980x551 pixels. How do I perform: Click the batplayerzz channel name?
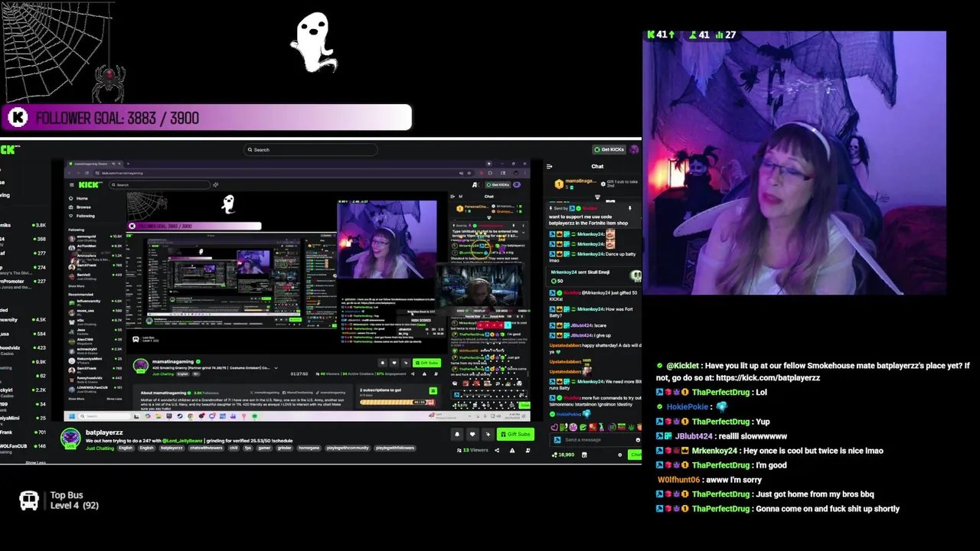(x=104, y=432)
